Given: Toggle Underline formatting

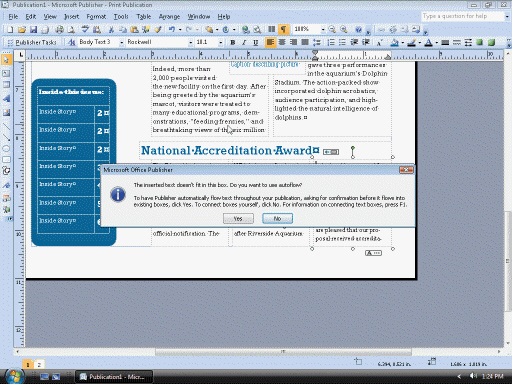Looking at the screenshot, I should [x=256, y=42].
